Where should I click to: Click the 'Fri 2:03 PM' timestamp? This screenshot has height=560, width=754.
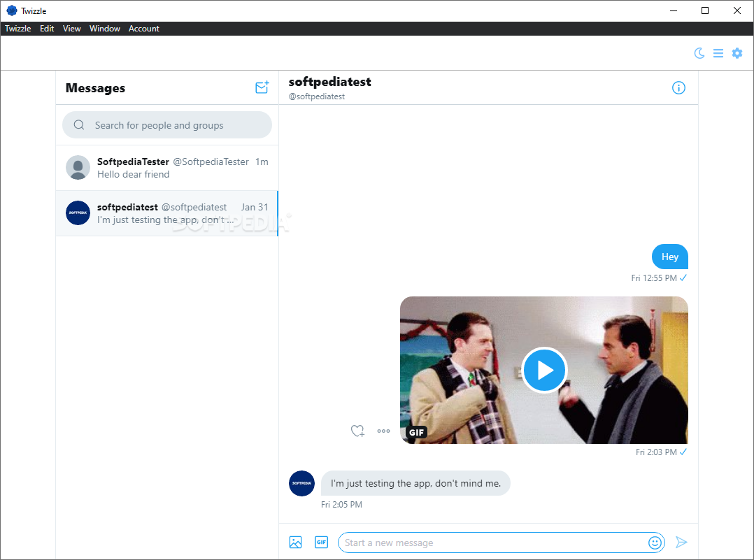point(656,452)
